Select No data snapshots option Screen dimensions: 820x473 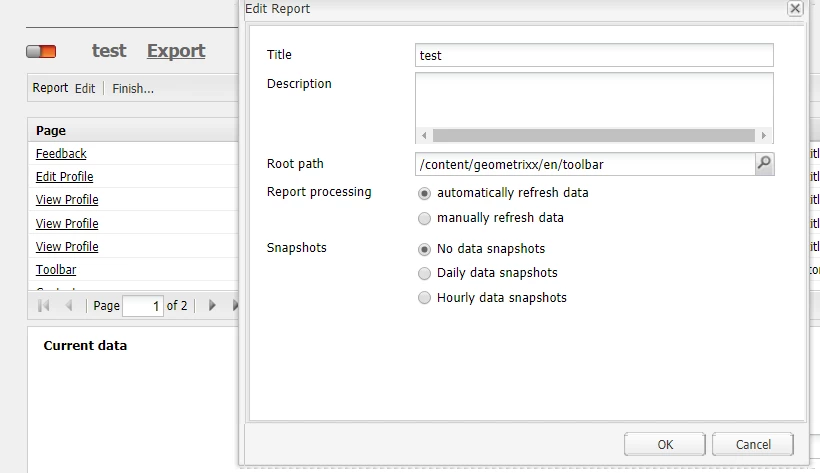pos(424,249)
